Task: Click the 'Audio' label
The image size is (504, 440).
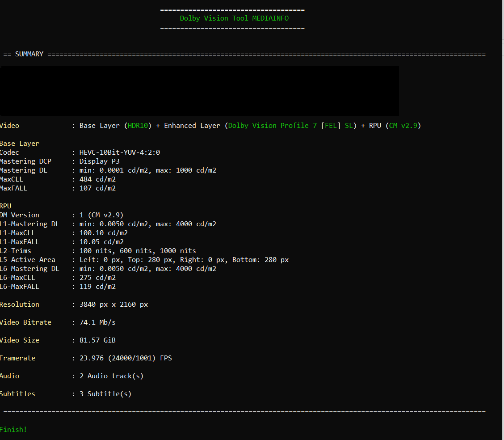Action: 9,376
